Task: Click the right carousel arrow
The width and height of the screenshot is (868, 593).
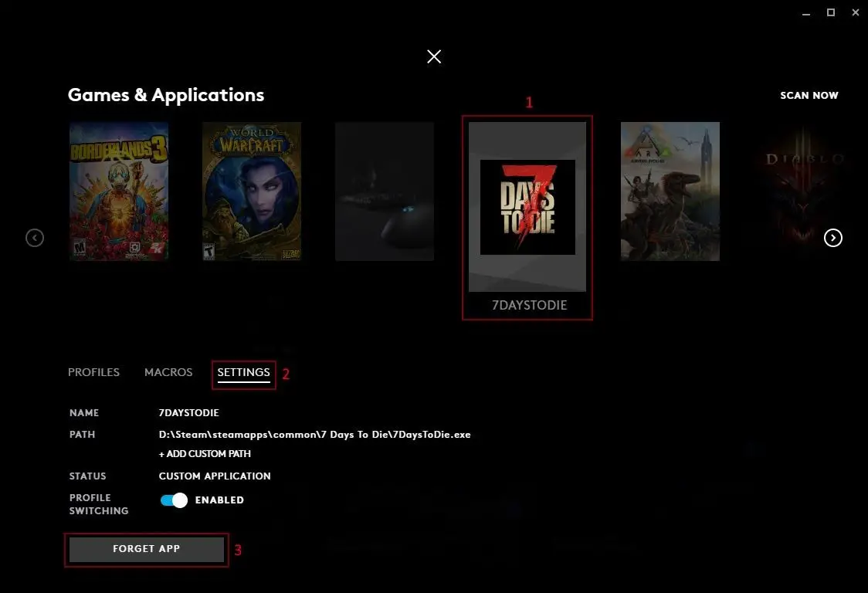Action: 833,238
